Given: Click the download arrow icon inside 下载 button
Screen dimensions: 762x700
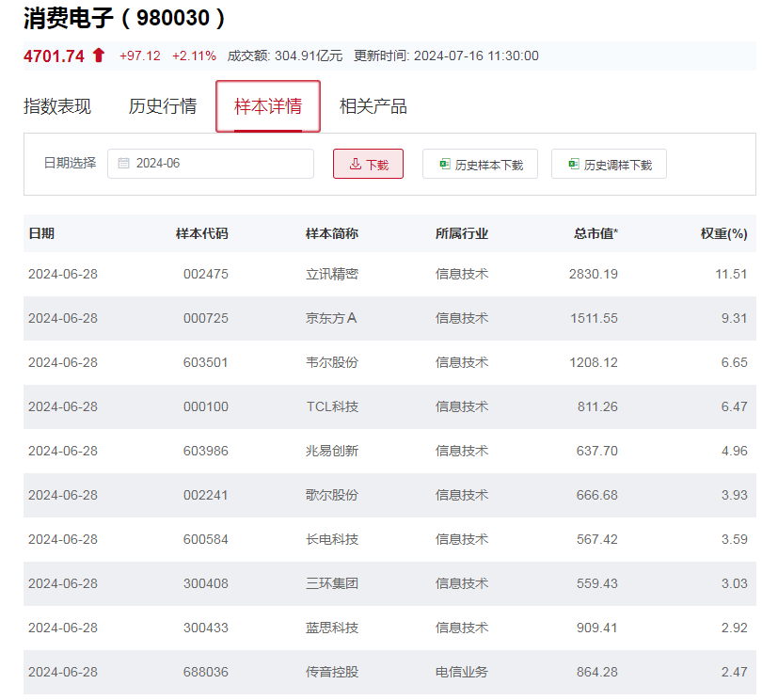Looking at the screenshot, I should 354,163.
